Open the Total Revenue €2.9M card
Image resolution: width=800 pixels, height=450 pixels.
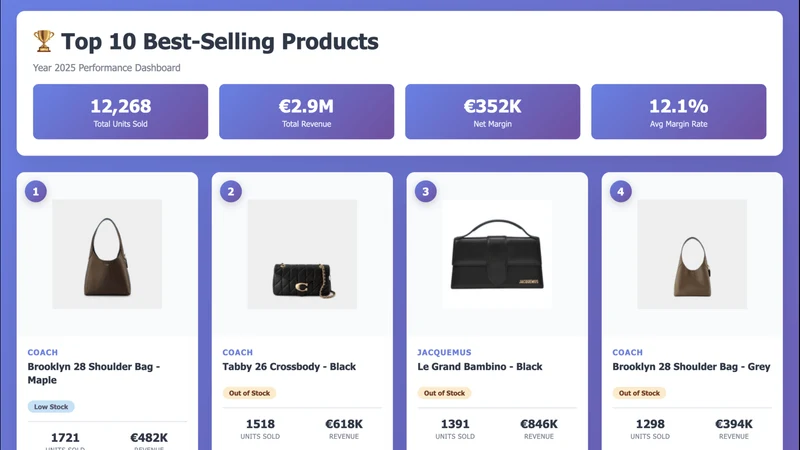point(307,112)
